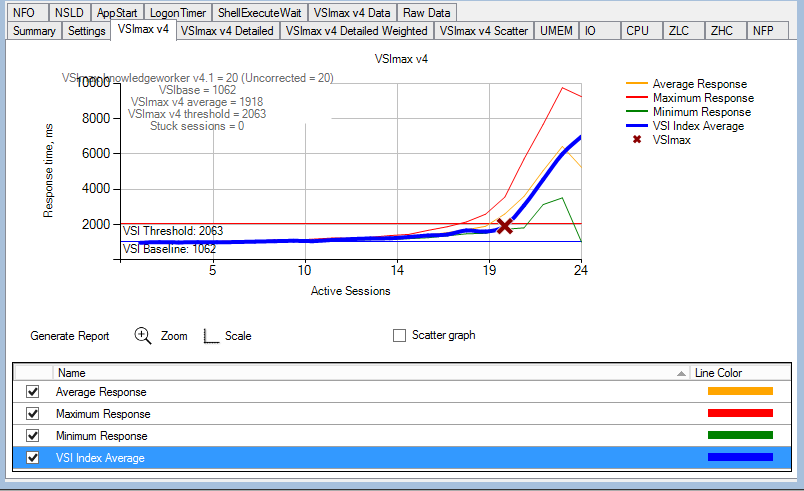Click Generate Report
This screenshot has height=491, width=804.
tap(70, 336)
